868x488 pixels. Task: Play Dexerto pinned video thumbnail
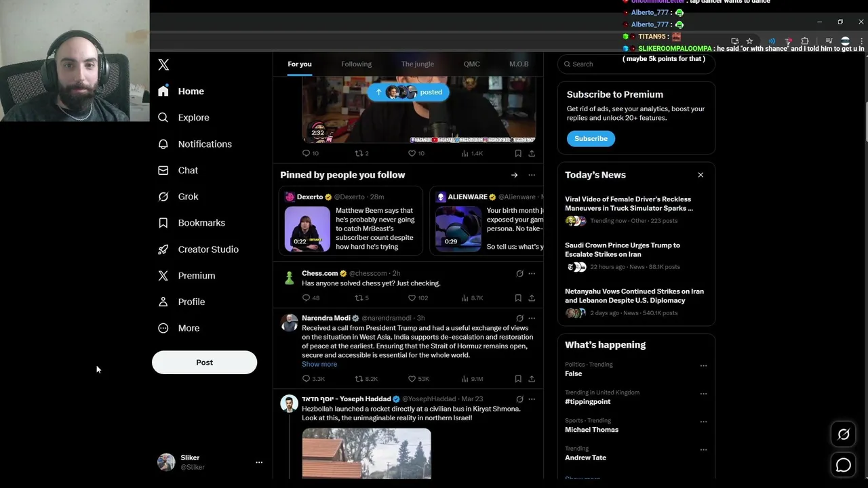[307, 229]
